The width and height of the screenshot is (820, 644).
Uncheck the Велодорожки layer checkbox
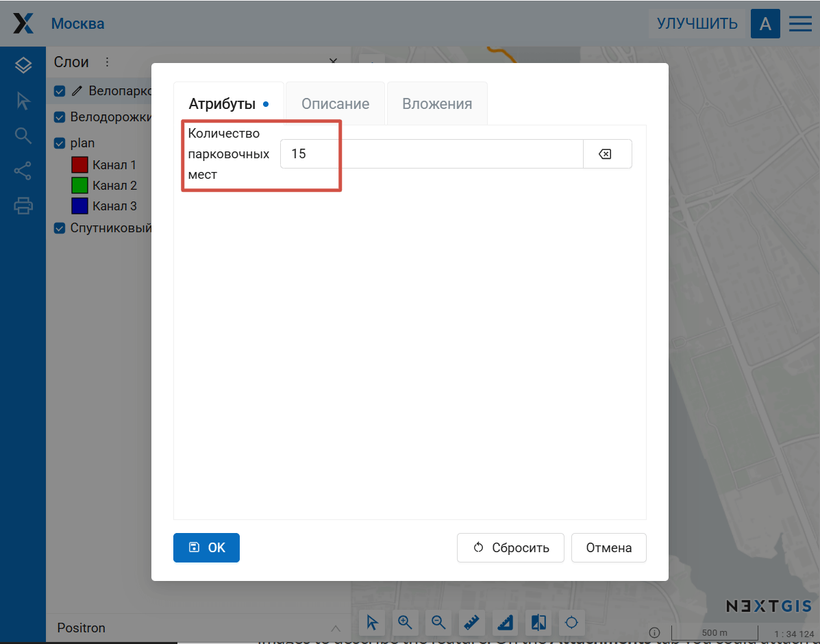60,117
